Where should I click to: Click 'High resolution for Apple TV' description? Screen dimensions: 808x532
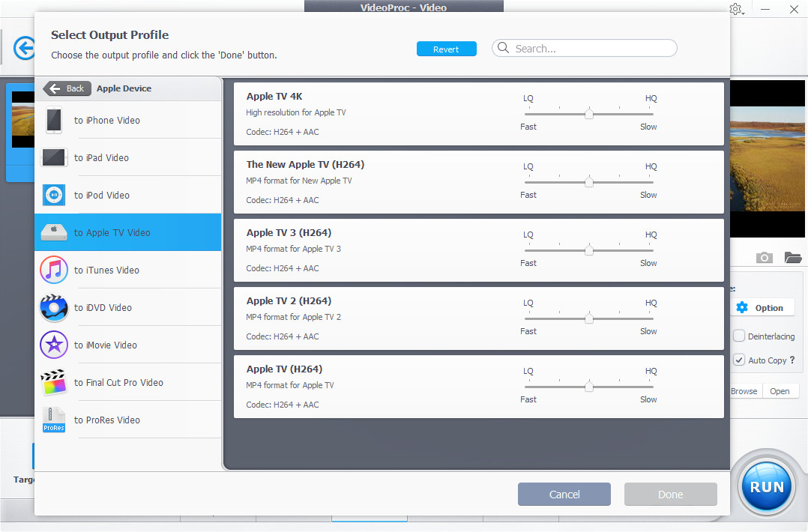[296, 112]
